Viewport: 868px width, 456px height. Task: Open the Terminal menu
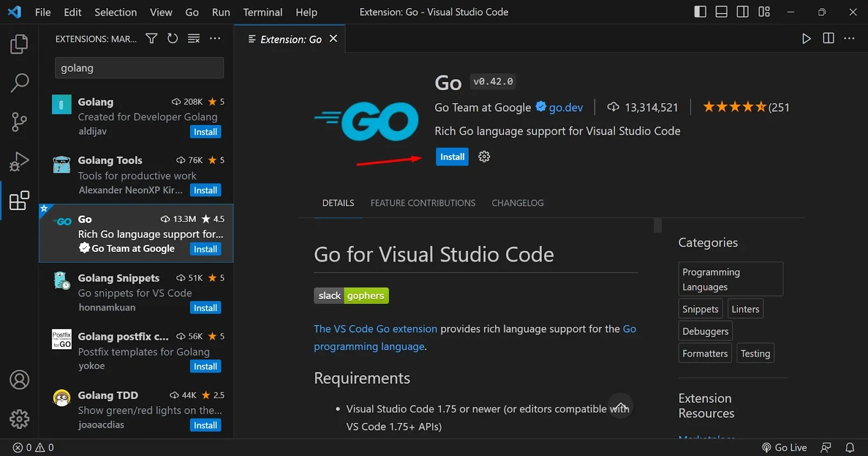(x=263, y=12)
